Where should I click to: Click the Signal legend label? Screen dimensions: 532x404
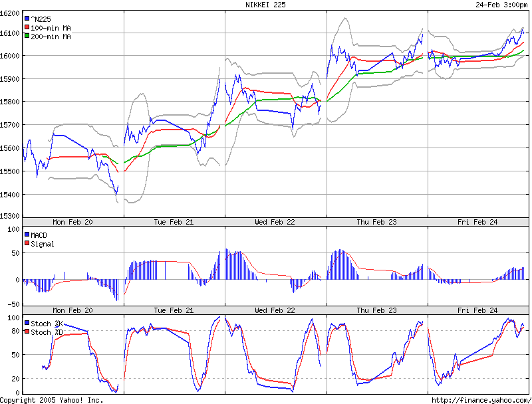click(43, 244)
